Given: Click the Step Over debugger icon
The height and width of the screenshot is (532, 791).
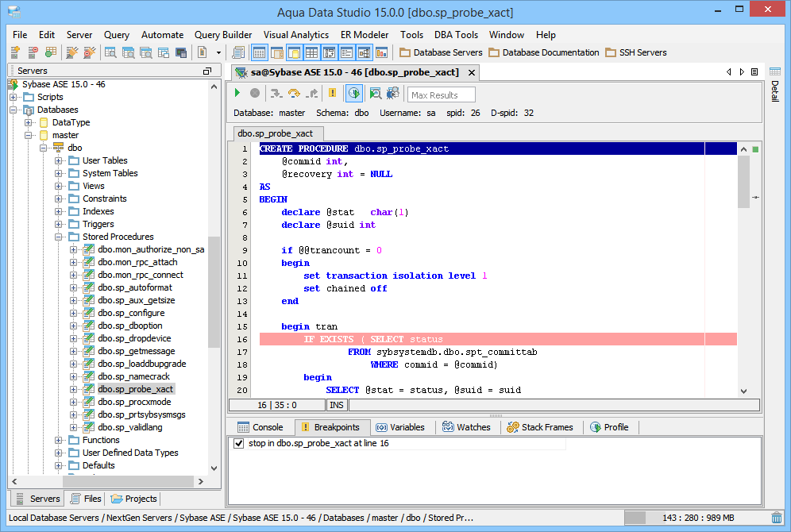Looking at the screenshot, I should click(x=294, y=94).
